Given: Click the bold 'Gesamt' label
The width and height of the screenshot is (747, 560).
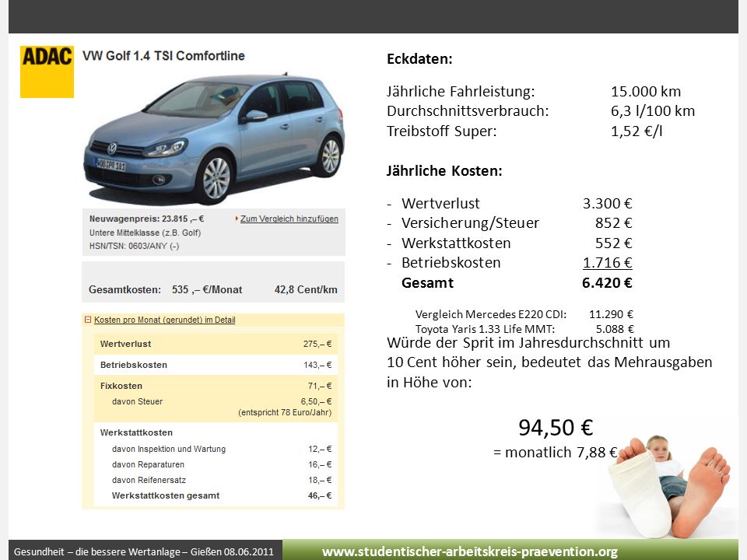Looking at the screenshot, I should (x=427, y=283).
